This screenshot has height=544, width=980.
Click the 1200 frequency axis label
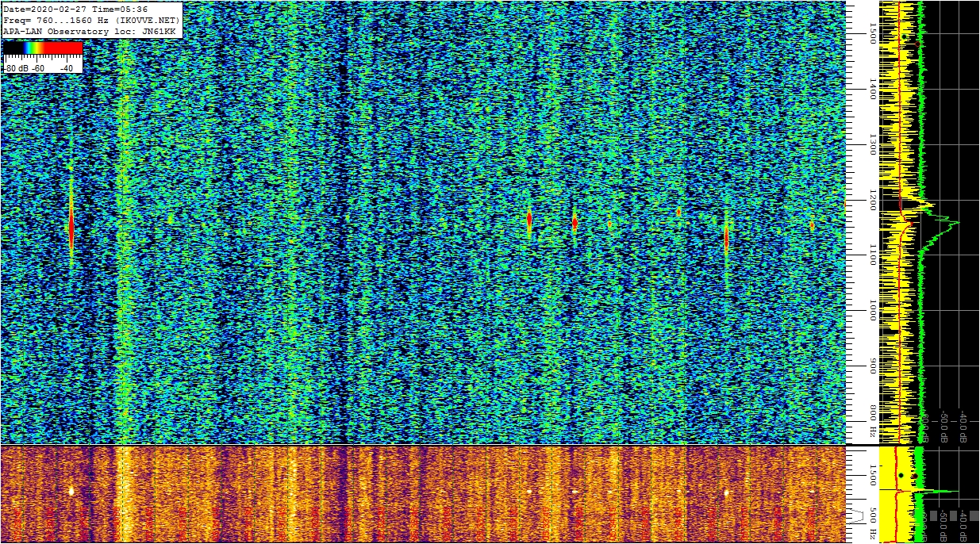pos(872,200)
